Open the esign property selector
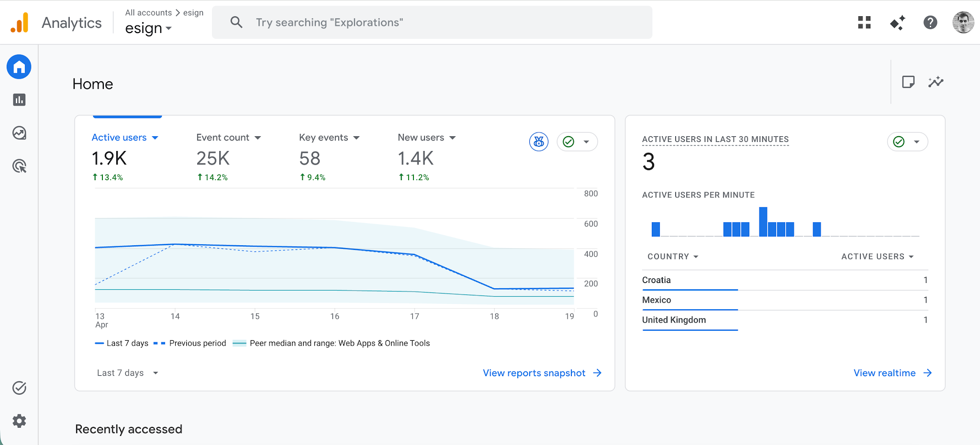Screen dimensions: 980x445 pyautogui.click(x=148, y=28)
